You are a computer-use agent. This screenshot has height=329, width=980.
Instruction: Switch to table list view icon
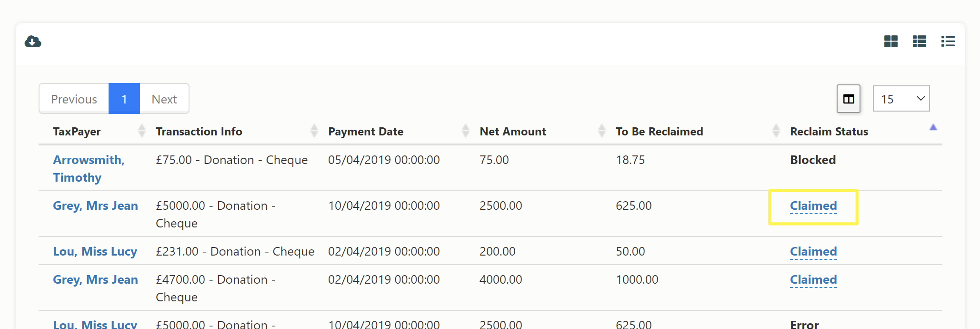coord(919,41)
